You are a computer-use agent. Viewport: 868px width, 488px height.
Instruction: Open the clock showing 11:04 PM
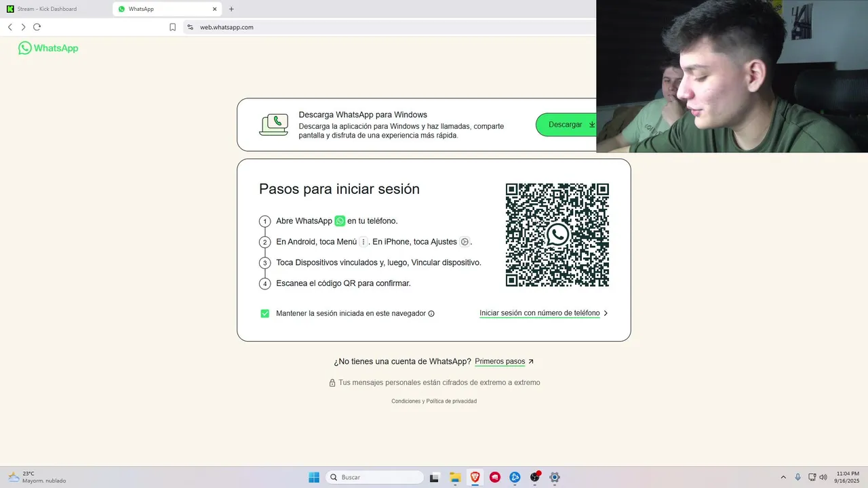tap(848, 477)
